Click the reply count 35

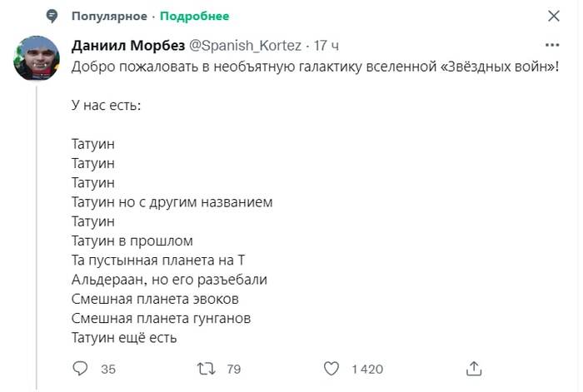pos(108,369)
